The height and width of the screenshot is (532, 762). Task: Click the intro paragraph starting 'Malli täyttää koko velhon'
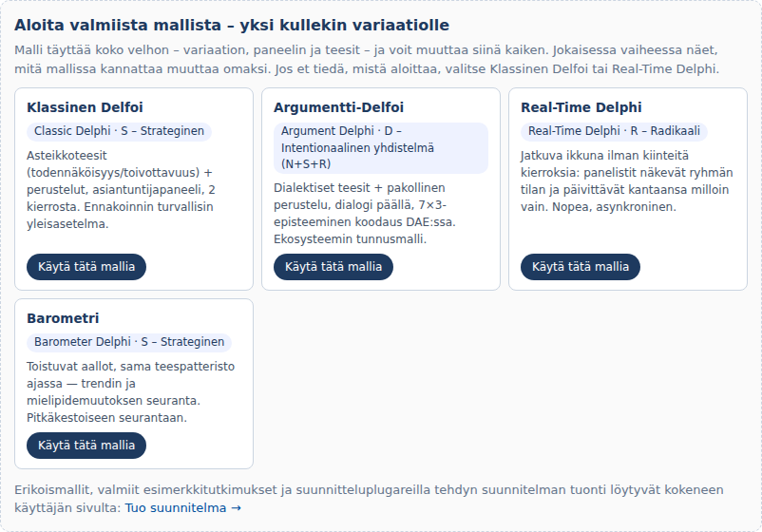click(x=367, y=59)
